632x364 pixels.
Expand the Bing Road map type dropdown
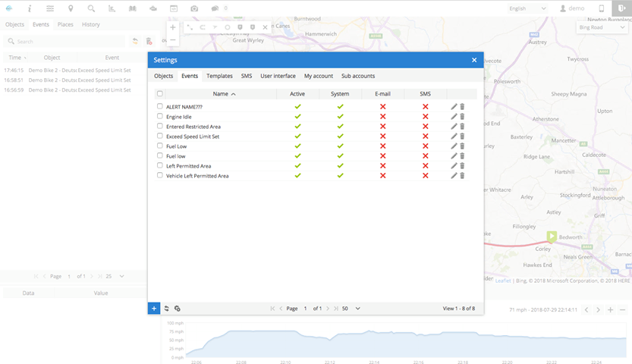[600, 27]
